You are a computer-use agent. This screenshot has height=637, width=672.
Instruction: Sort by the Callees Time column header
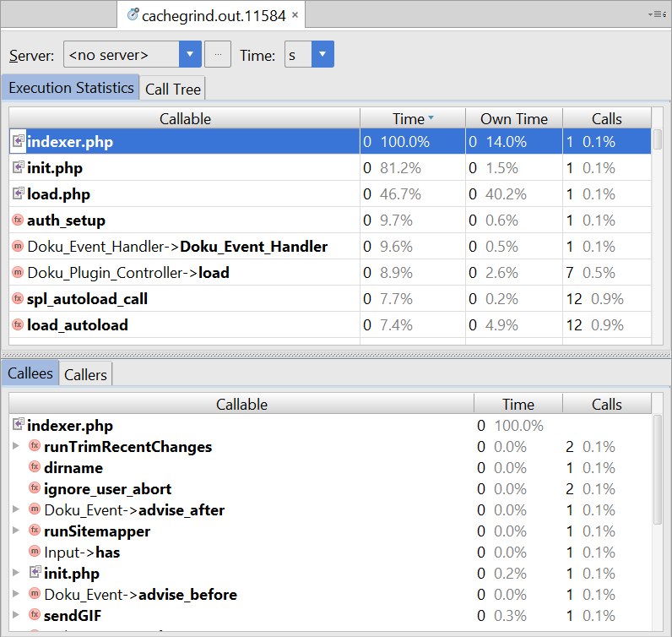click(x=518, y=404)
